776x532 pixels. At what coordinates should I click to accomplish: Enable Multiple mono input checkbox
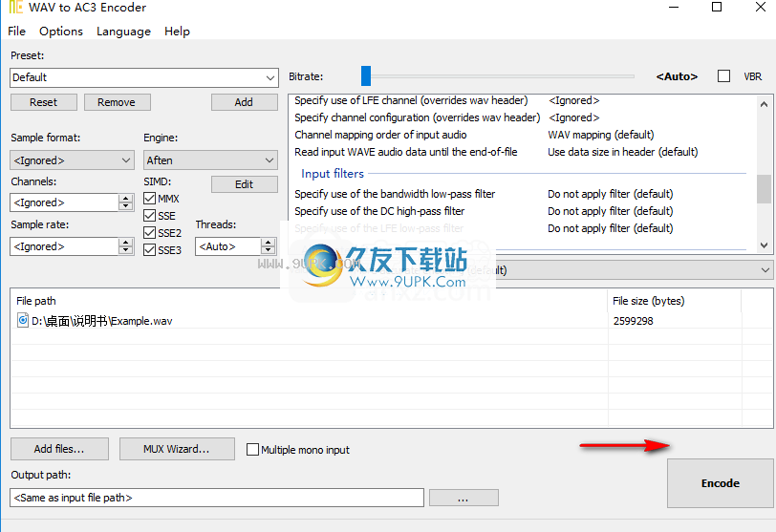[252, 450]
